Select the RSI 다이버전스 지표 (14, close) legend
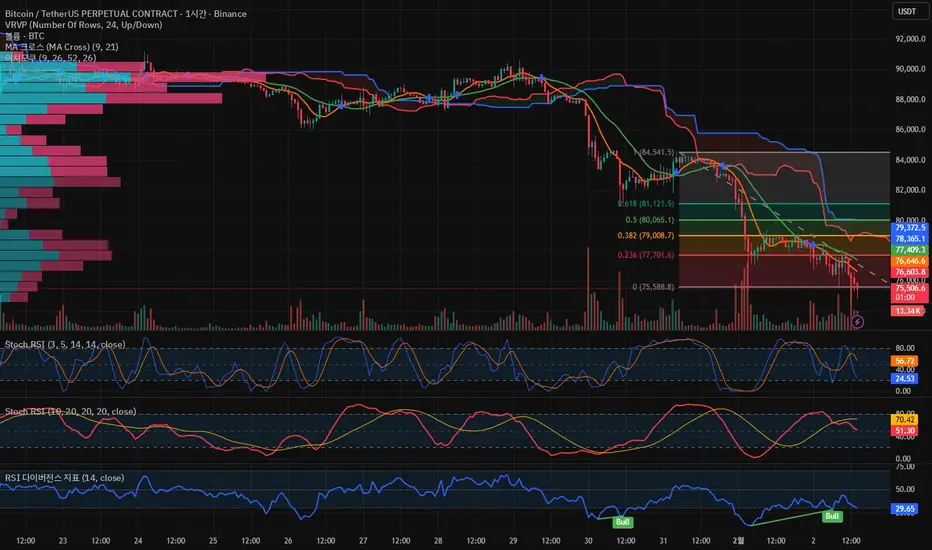The width and height of the screenshot is (932, 550). [65, 478]
